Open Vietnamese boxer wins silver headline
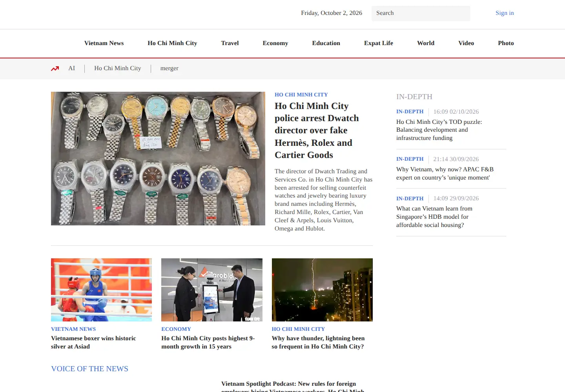565x392 pixels. coord(93,342)
